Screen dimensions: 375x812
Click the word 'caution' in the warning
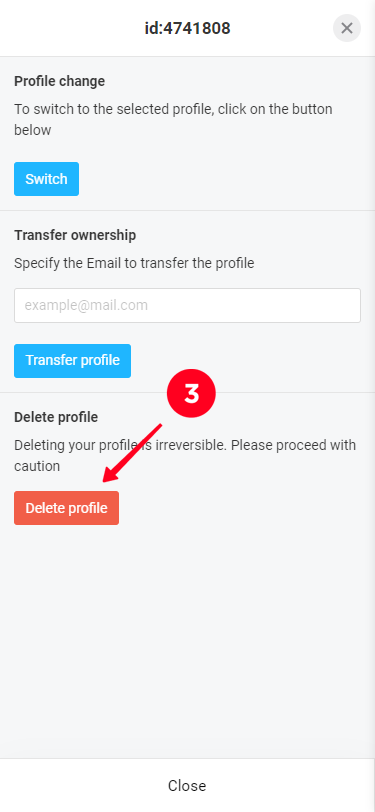point(37,466)
